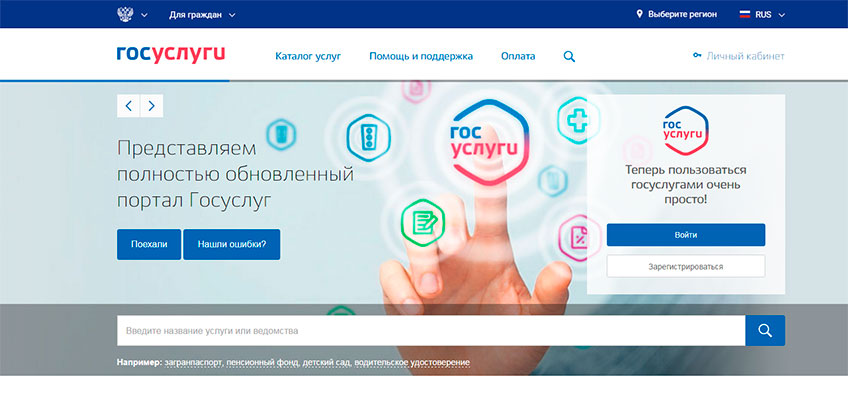Click the 'Поехали' button
The image size is (848, 403).
point(149,244)
